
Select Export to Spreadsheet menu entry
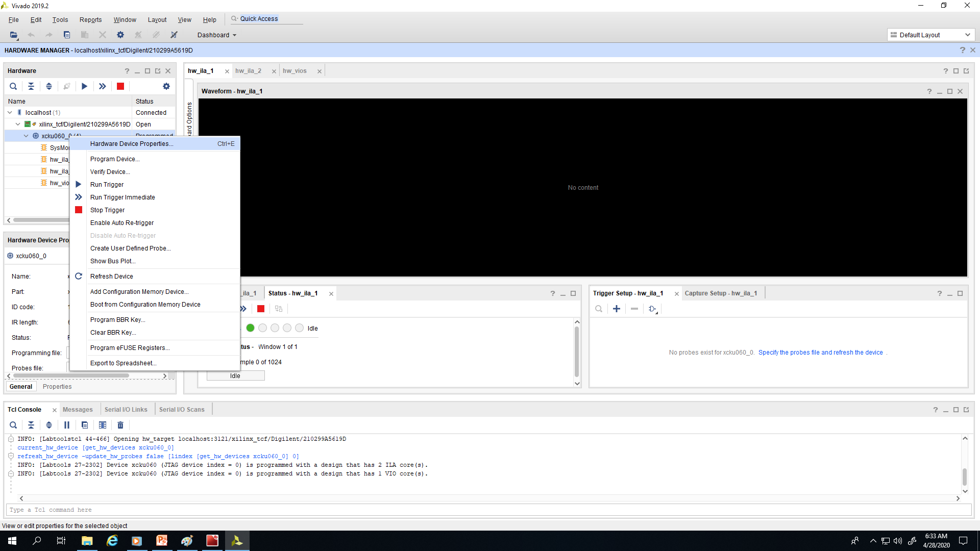point(155,363)
